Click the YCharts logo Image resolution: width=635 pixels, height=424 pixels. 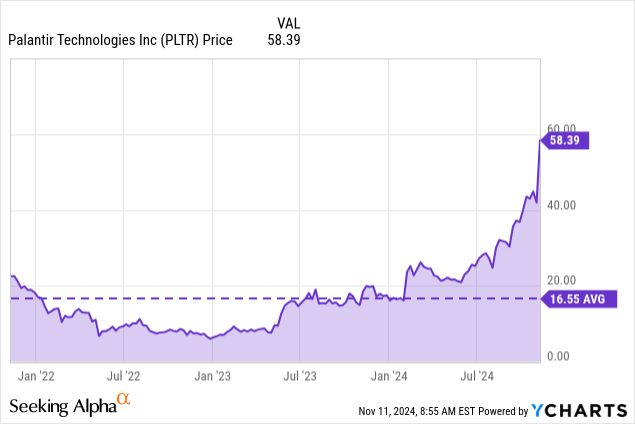coord(580,410)
